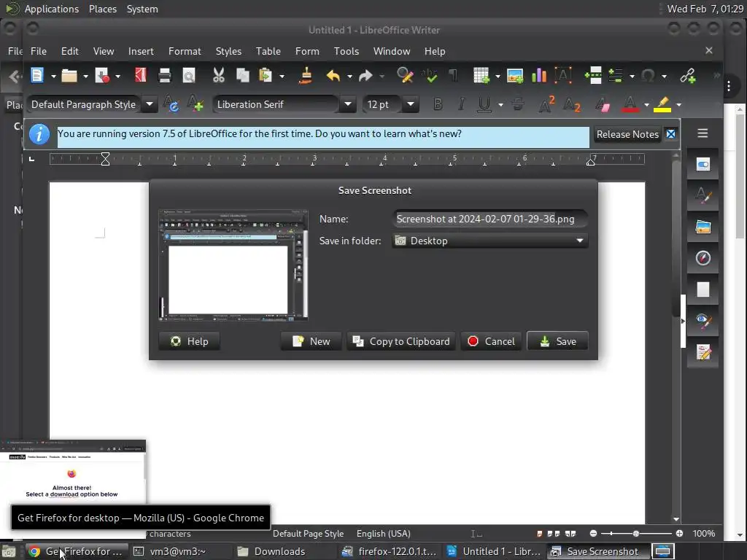This screenshot has height=560, width=747.
Task: Click the Copy icon in toolbar
Action: 242,75
